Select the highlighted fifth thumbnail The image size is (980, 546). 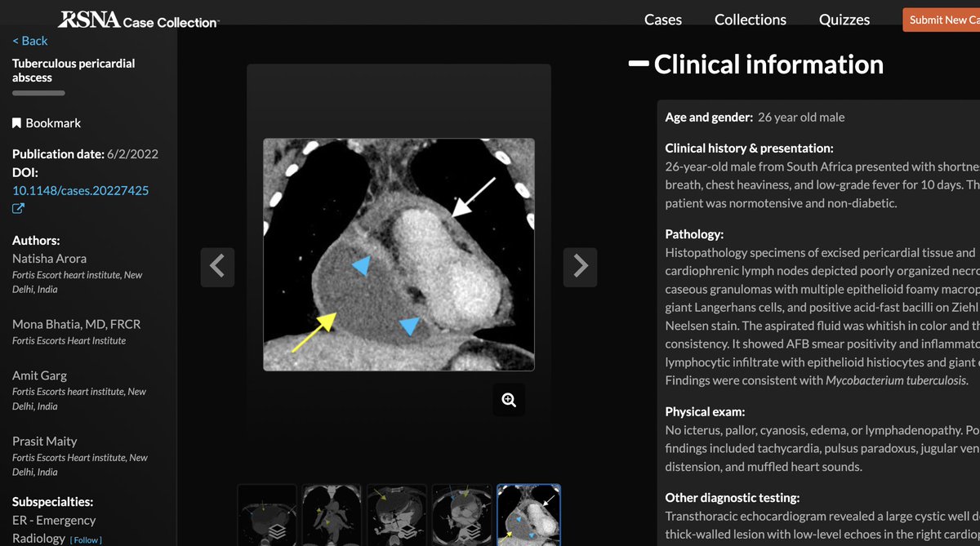click(528, 515)
